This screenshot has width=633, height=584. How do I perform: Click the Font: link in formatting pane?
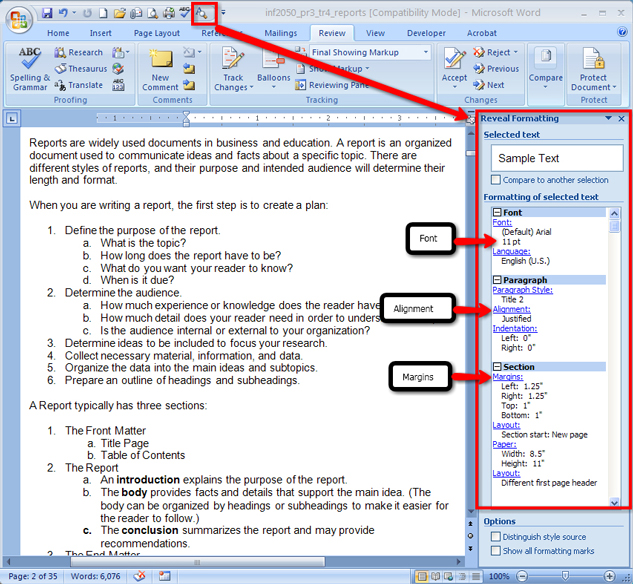[502, 222]
